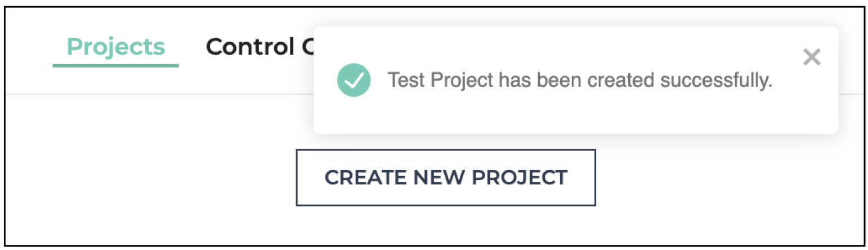The height and width of the screenshot is (250, 868).
Task: Close the Test Project toast popup
Action: click(811, 57)
